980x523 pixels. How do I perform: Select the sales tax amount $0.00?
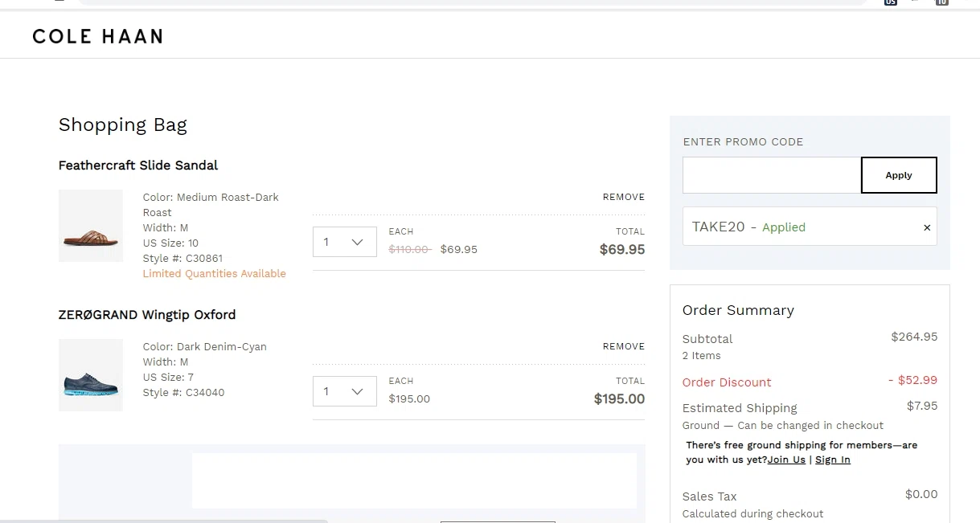click(x=921, y=494)
